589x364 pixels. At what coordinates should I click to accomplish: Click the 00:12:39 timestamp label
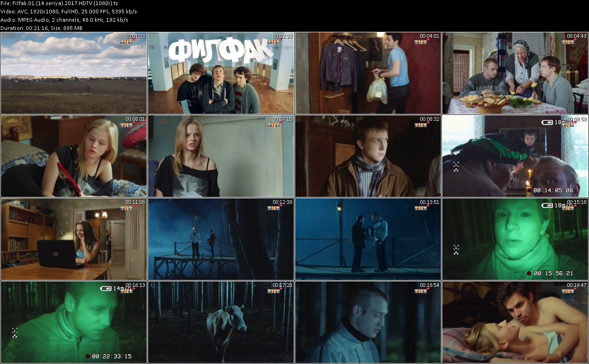pyautogui.click(x=282, y=202)
